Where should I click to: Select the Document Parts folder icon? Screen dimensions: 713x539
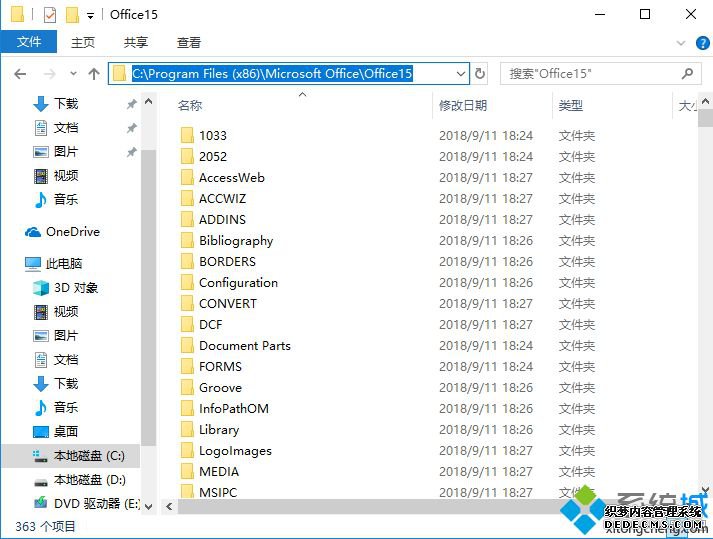187,346
